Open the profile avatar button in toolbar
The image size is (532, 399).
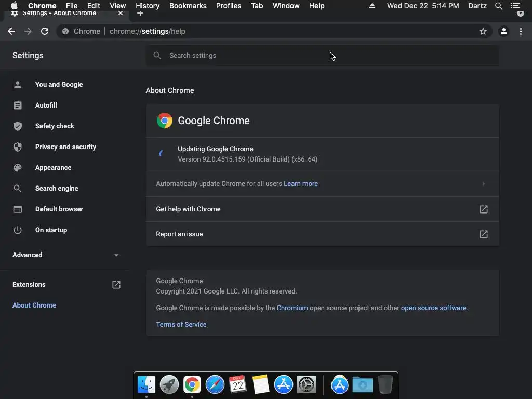tap(503, 31)
